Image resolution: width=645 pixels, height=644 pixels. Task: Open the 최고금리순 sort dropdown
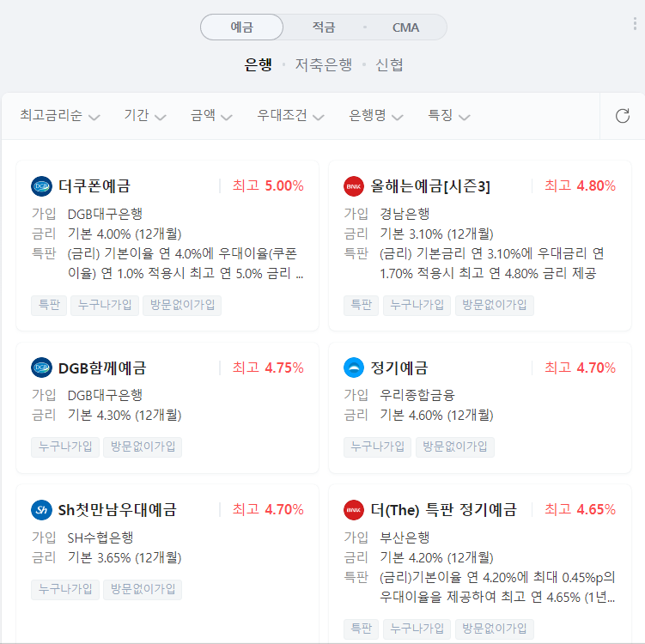(60, 116)
